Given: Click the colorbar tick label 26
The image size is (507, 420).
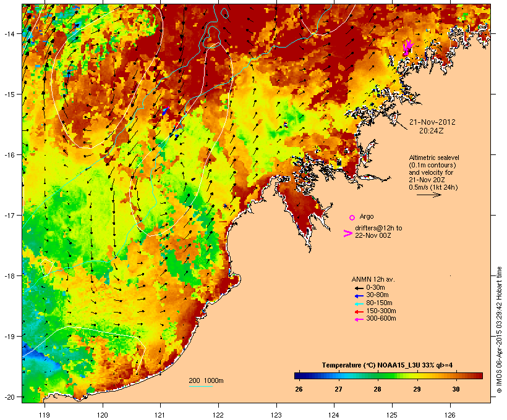Looking at the screenshot, I should (x=299, y=389).
